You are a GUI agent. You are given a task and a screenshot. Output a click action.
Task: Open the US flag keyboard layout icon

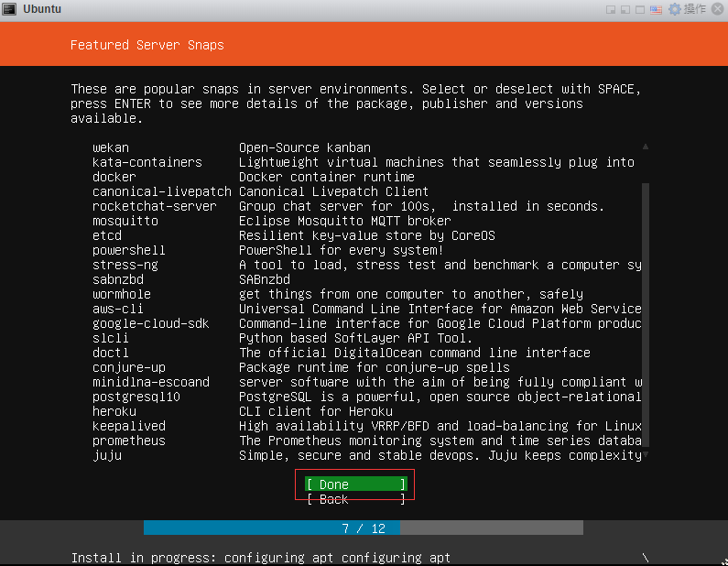click(x=656, y=9)
